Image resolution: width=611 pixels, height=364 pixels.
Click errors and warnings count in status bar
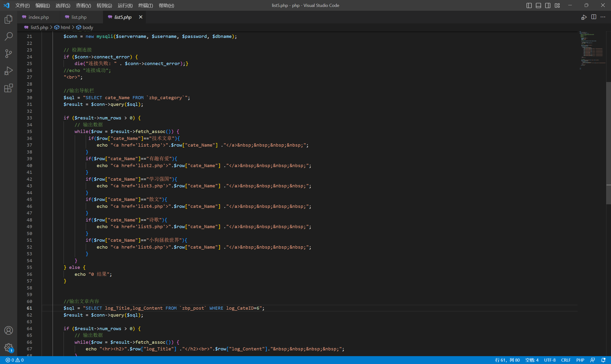(x=15, y=360)
